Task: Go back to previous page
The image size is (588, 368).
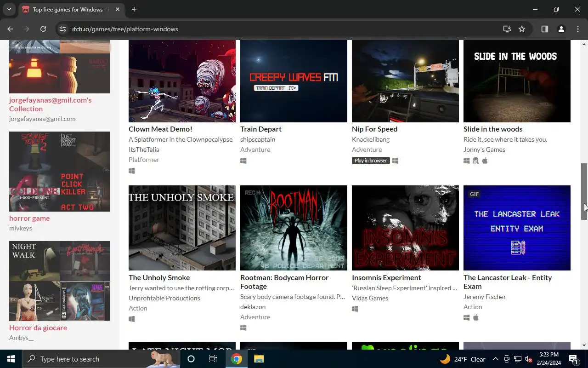Action: [10, 29]
